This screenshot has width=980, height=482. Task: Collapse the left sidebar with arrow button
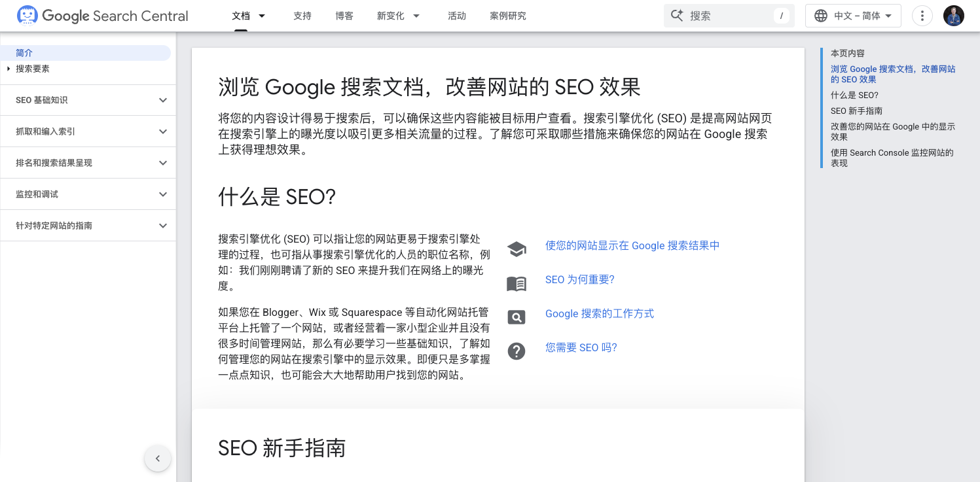158,458
